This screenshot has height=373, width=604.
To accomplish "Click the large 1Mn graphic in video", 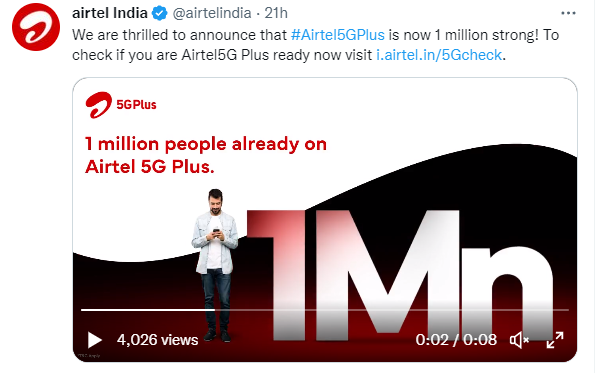I will click(401, 276).
